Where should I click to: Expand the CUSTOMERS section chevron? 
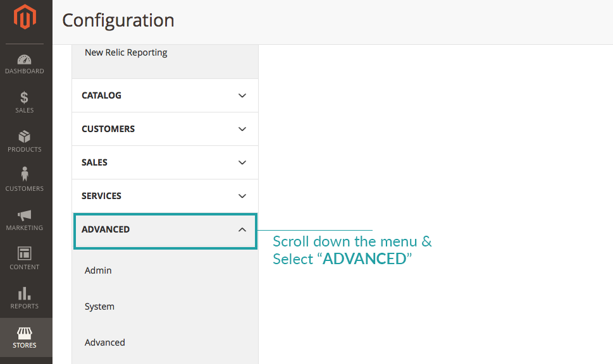pyautogui.click(x=242, y=129)
